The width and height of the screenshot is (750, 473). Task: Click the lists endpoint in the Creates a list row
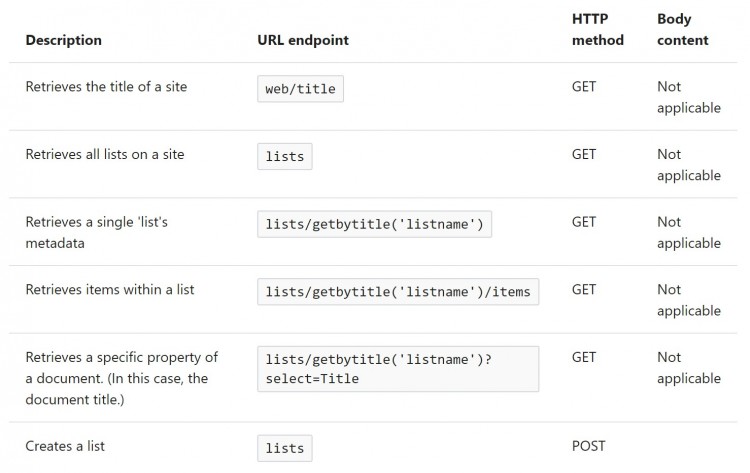(285, 448)
